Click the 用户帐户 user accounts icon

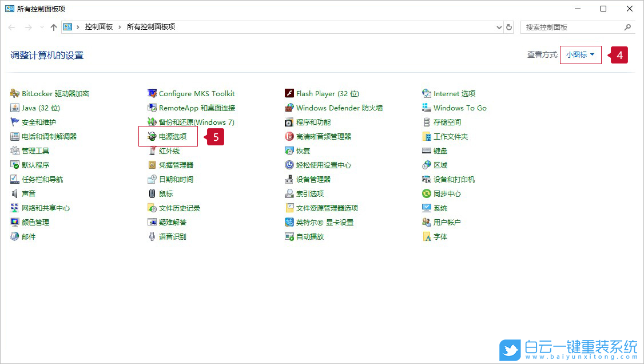(427, 223)
